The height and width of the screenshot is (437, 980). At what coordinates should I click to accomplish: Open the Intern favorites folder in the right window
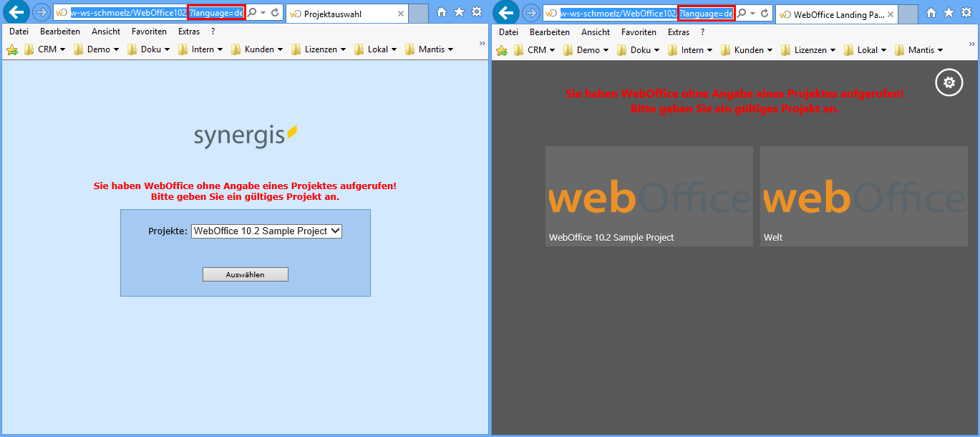690,49
